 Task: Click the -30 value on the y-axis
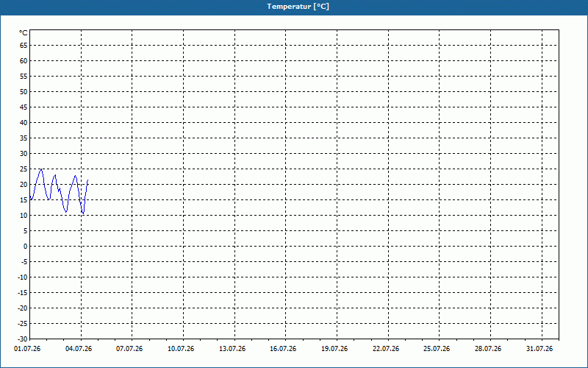[23, 339]
